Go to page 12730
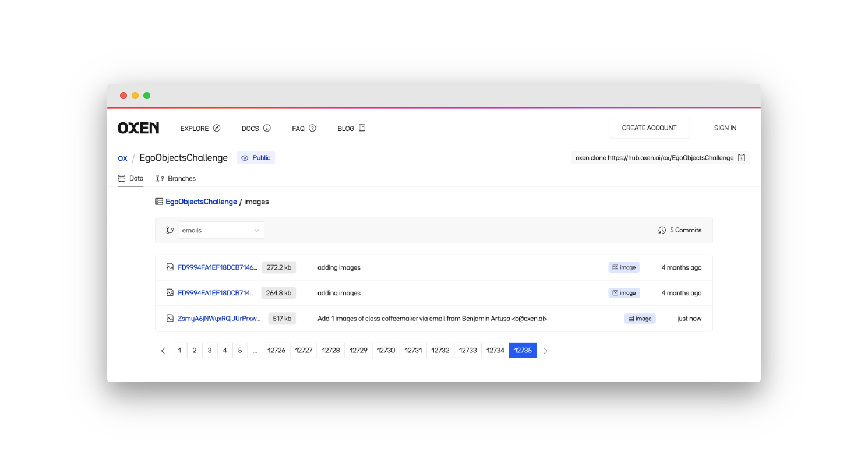 click(386, 350)
